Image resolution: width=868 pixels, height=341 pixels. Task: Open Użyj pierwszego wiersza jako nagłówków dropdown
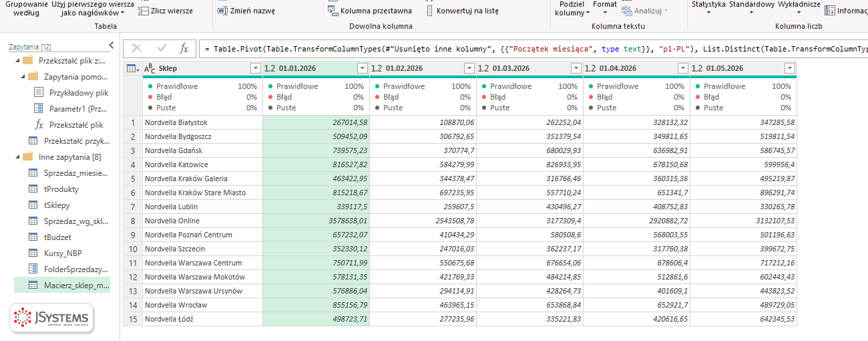pos(92,8)
